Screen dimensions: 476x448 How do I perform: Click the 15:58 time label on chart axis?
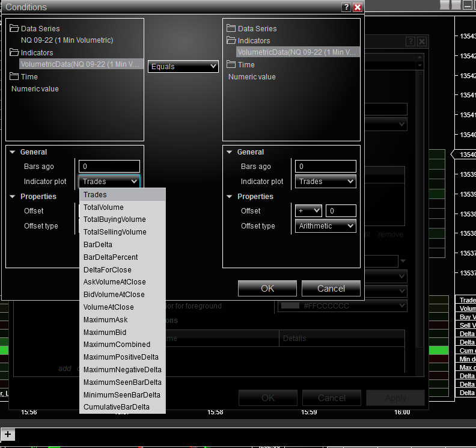[215, 412]
